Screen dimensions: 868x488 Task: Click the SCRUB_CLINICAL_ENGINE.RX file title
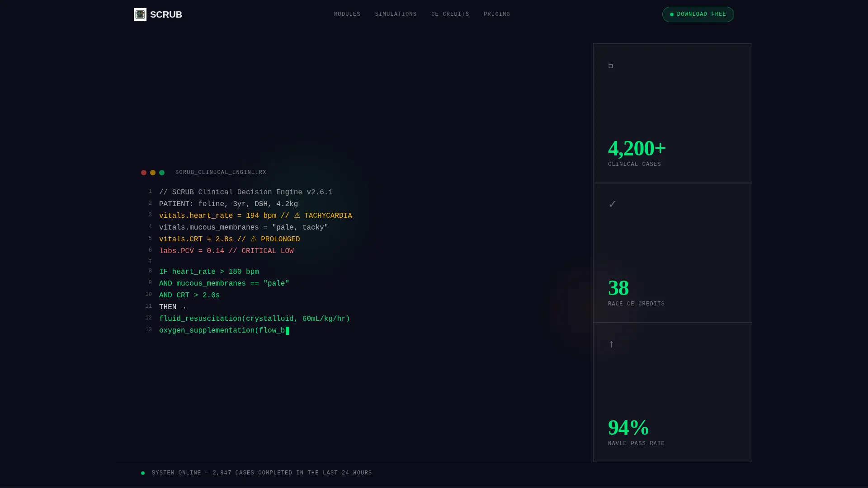point(221,173)
